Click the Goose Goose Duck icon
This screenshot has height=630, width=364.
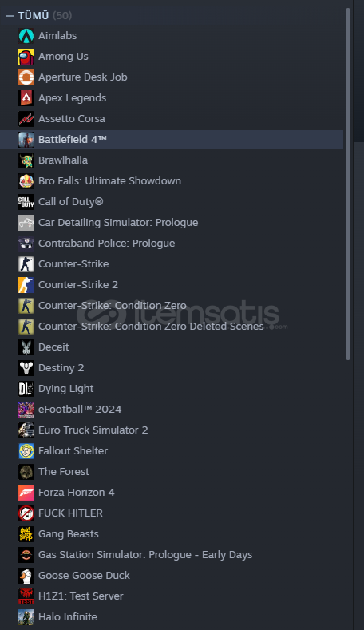[x=26, y=576]
